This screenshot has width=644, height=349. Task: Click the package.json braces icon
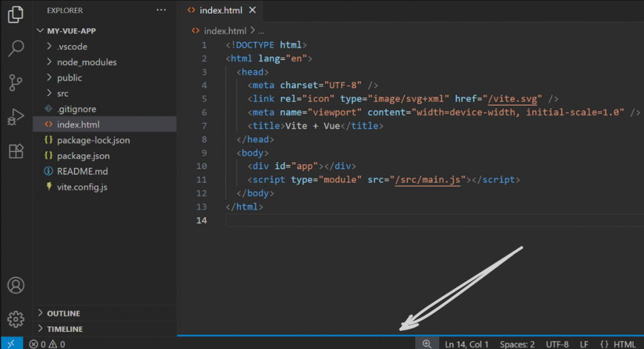(48, 155)
